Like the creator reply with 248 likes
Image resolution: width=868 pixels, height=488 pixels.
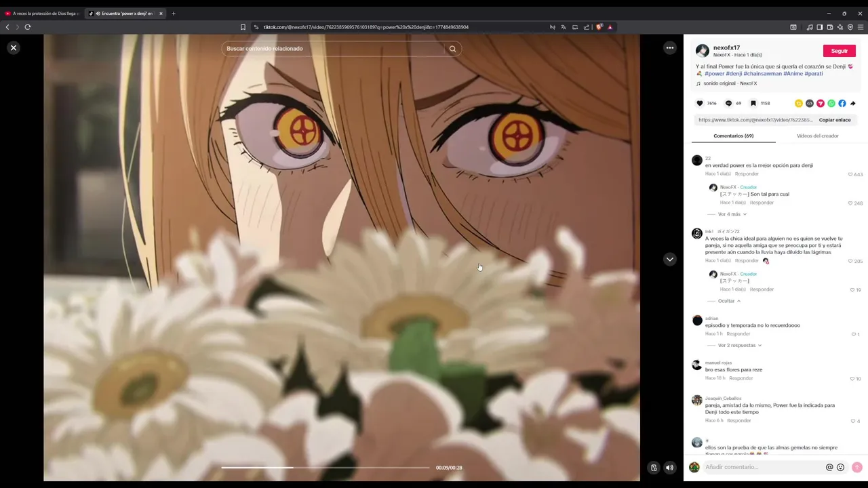coord(850,203)
